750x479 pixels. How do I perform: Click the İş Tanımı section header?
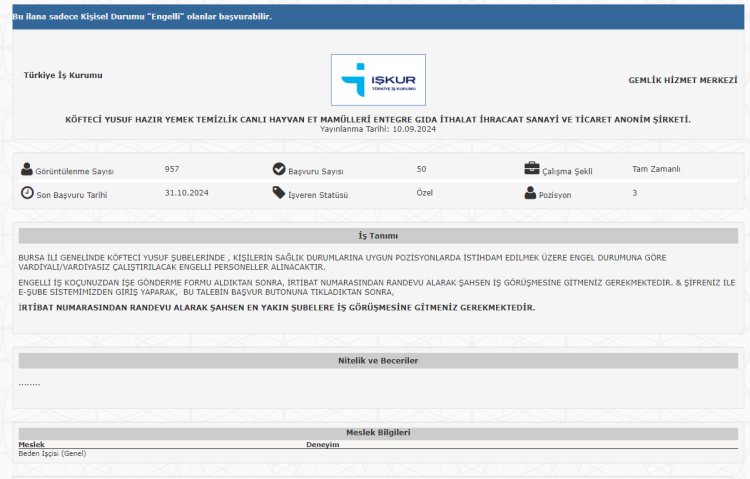coord(378,236)
